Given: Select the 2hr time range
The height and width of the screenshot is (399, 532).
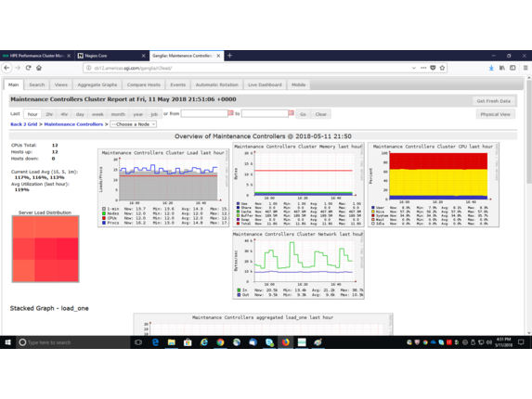Looking at the screenshot, I should point(49,114).
